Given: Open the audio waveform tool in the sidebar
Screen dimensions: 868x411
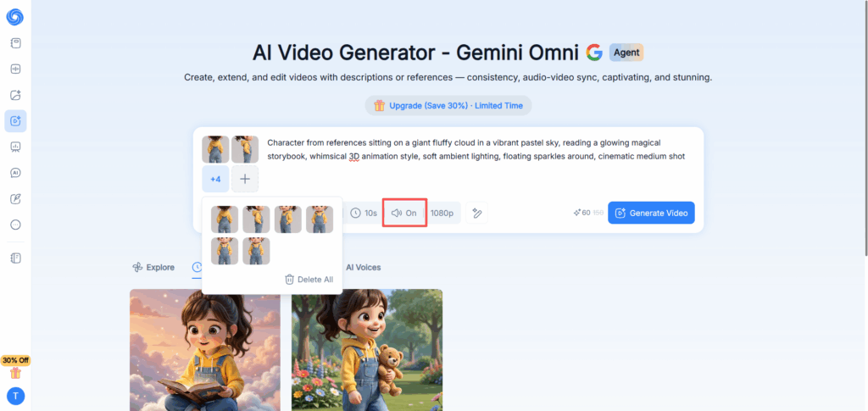Looking at the screenshot, I should (15, 69).
